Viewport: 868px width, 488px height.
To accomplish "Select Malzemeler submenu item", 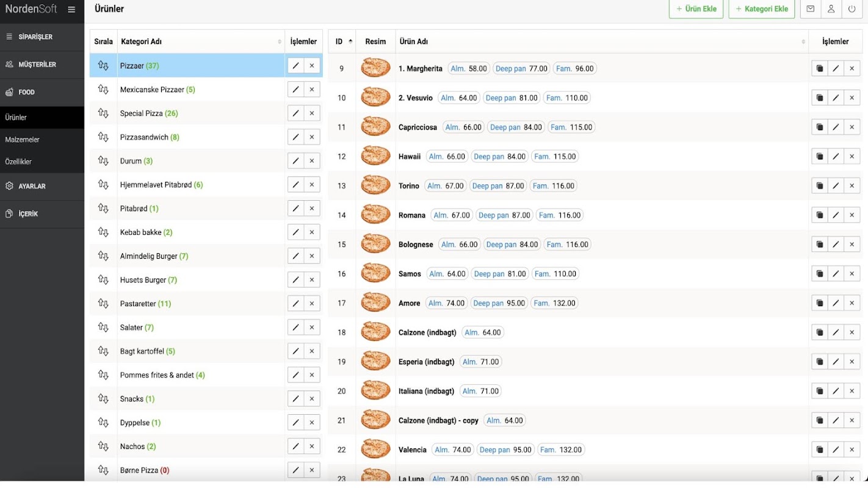I will (x=42, y=140).
